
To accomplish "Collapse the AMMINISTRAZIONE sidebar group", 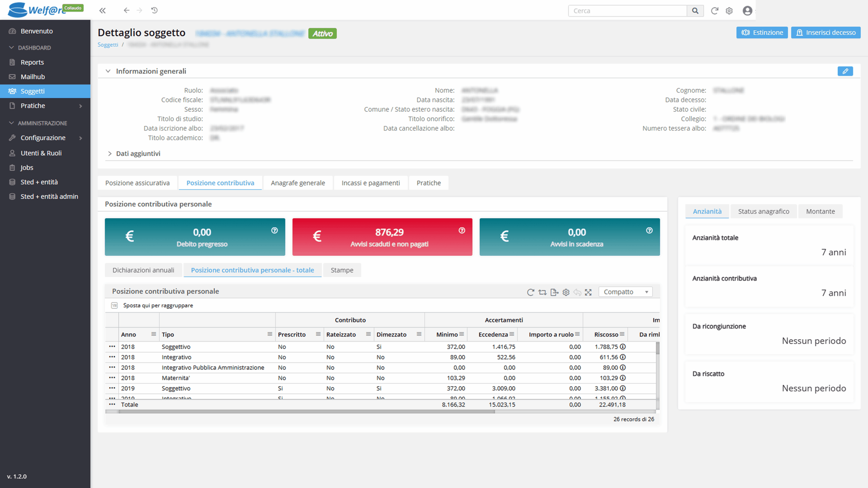I will [x=12, y=123].
